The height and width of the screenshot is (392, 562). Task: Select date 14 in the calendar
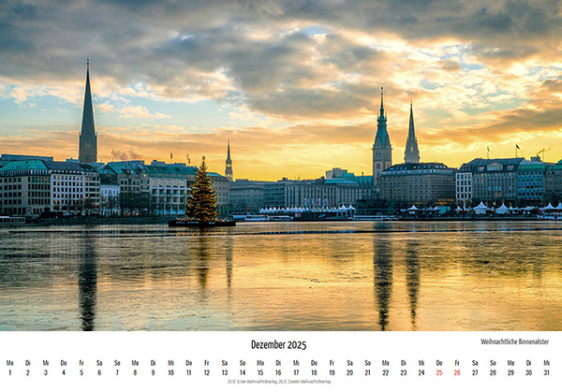pyautogui.click(x=243, y=372)
